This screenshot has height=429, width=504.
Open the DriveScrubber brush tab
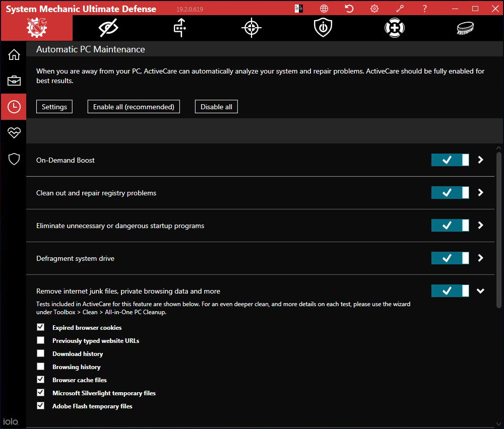(x=465, y=28)
